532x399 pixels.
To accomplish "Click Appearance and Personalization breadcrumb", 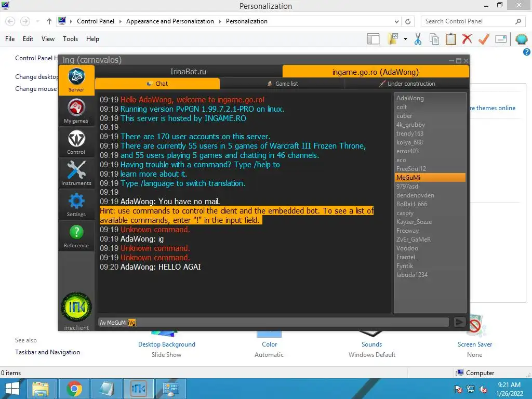I will click(170, 21).
